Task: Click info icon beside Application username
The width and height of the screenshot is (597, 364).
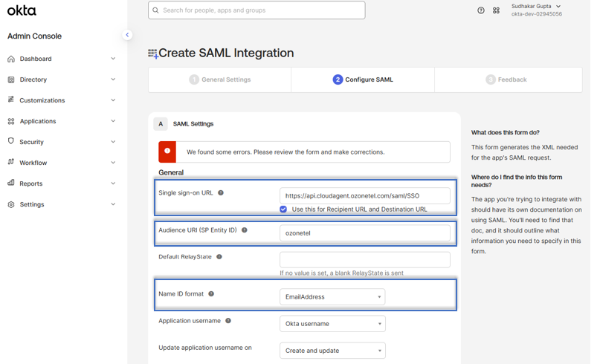Action: click(228, 321)
